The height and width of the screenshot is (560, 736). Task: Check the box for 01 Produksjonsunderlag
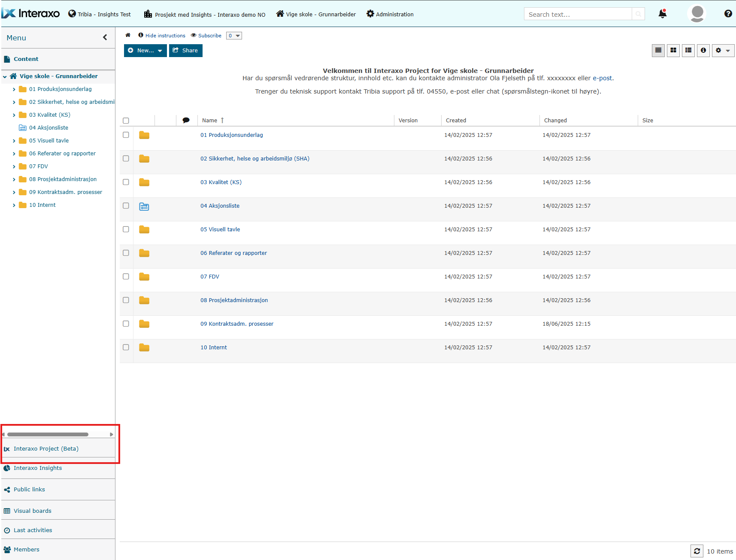[126, 135]
